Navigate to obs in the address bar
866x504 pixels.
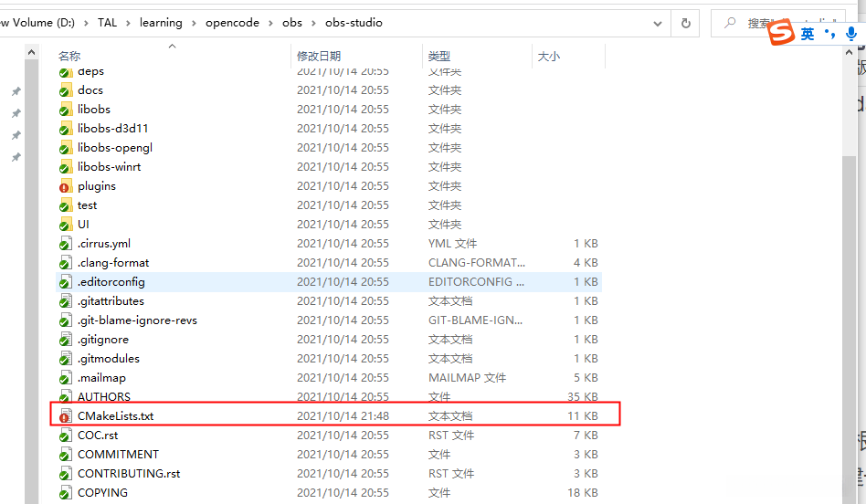[292, 23]
